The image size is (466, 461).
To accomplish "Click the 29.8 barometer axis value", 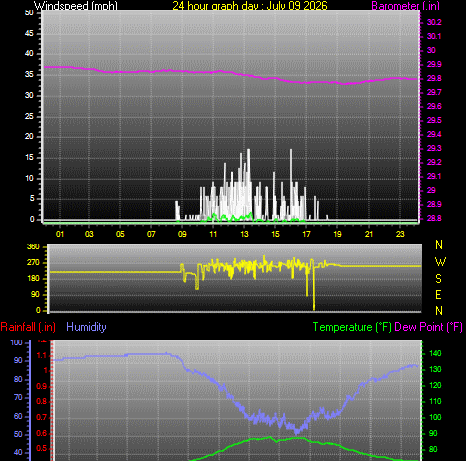I will click(x=434, y=78).
